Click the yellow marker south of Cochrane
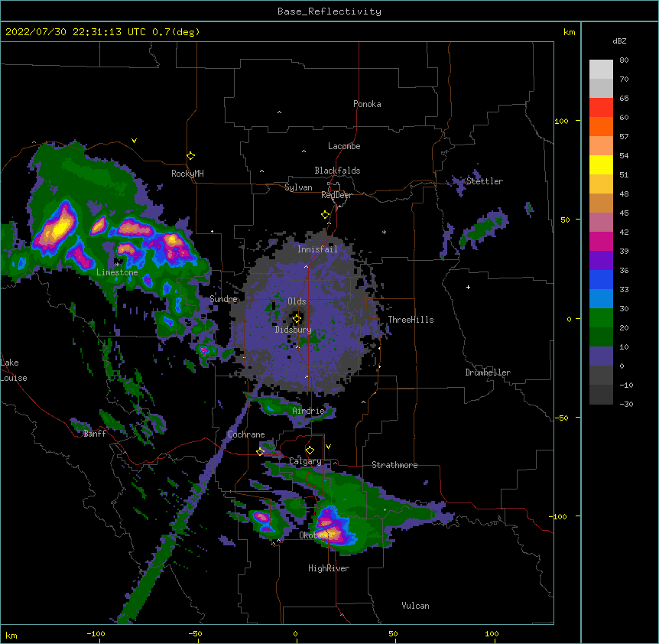 click(260, 451)
